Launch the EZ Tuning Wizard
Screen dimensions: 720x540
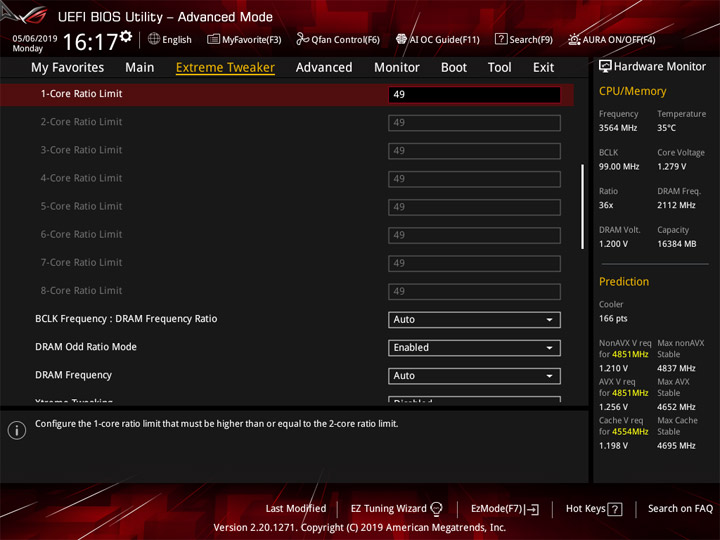(388, 509)
